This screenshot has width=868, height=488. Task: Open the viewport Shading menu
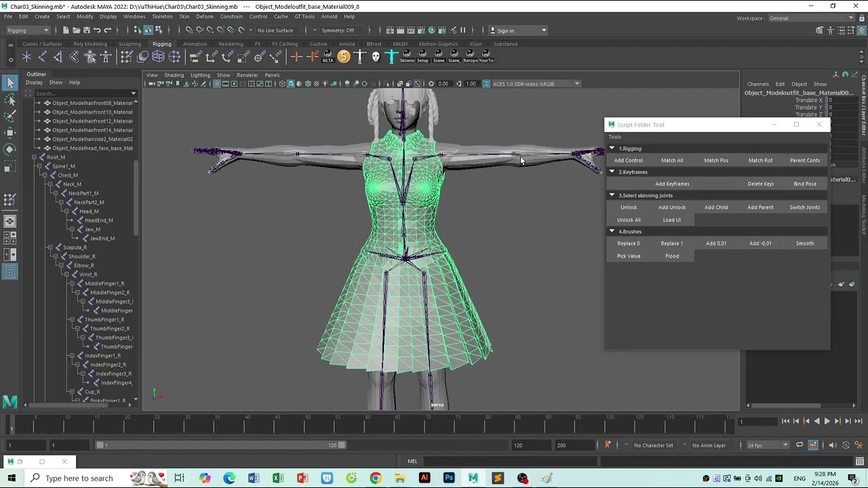pyautogui.click(x=174, y=75)
